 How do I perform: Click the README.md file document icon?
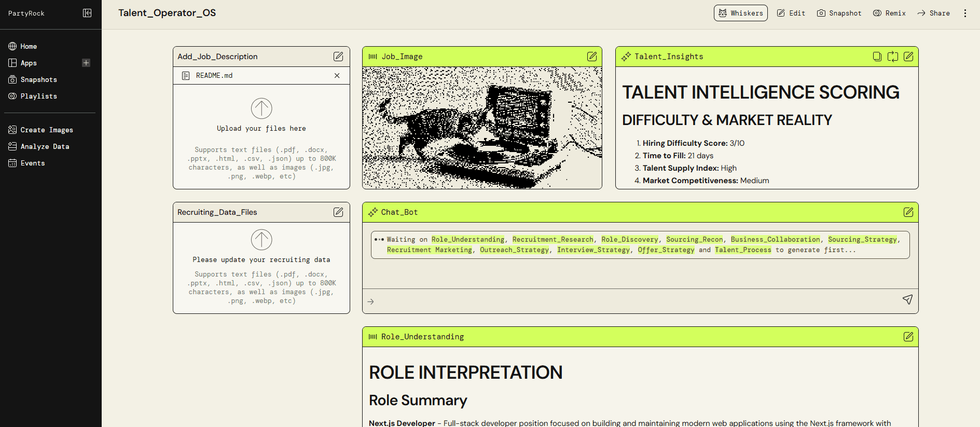pos(186,76)
